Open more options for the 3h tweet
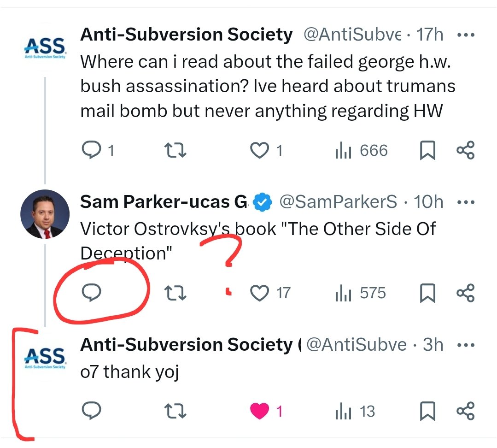Viewport: 497px width, 448px height. point(466,345)
